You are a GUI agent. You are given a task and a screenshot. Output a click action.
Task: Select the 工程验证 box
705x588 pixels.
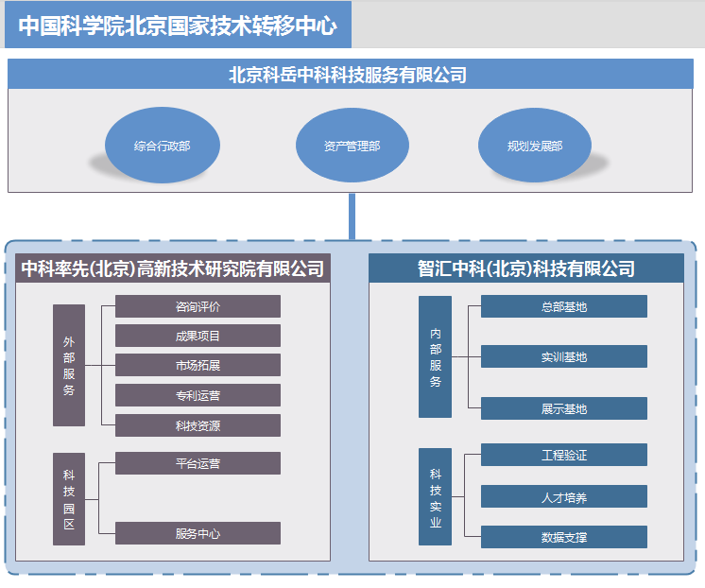[564, 455]
